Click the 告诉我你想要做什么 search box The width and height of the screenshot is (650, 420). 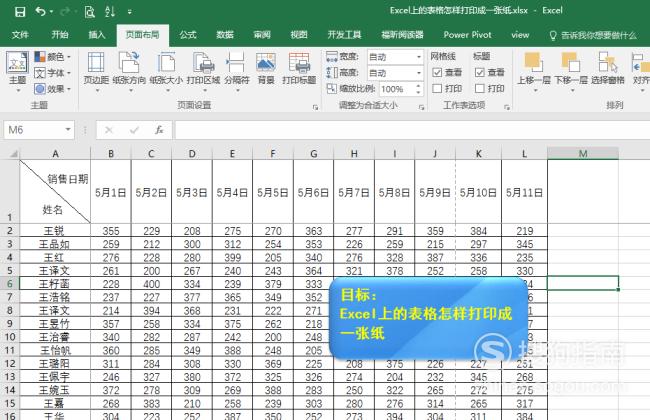(x=593, y=36)
